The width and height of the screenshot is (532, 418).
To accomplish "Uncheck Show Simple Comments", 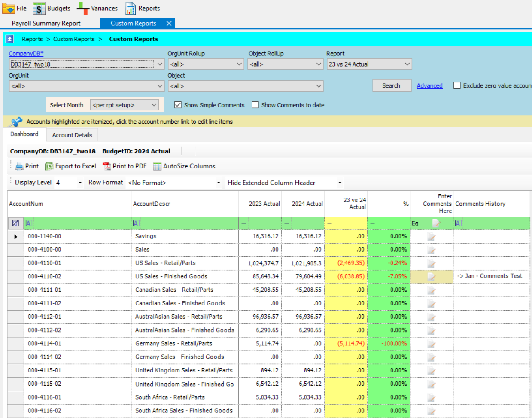I will (x=178, y=105).
